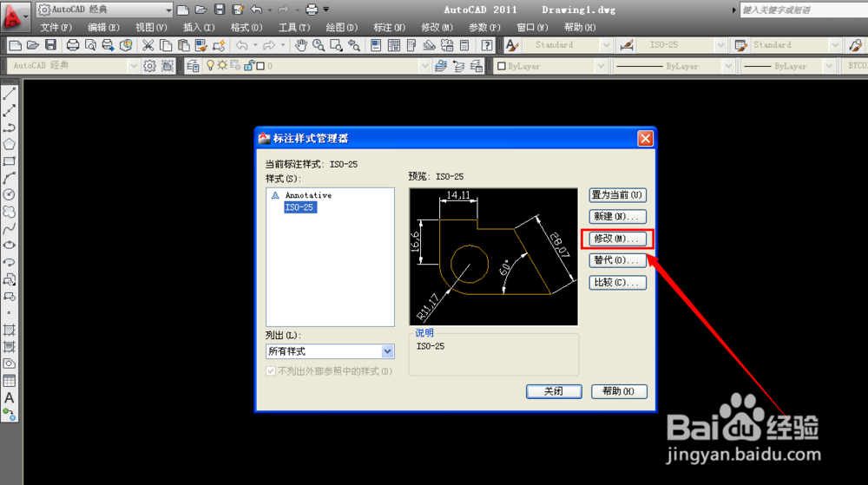Image resolution: width=868 pixels, height=485 pixels.
Task: Click the layer 0 color swatch
Action: pos(260,66)
